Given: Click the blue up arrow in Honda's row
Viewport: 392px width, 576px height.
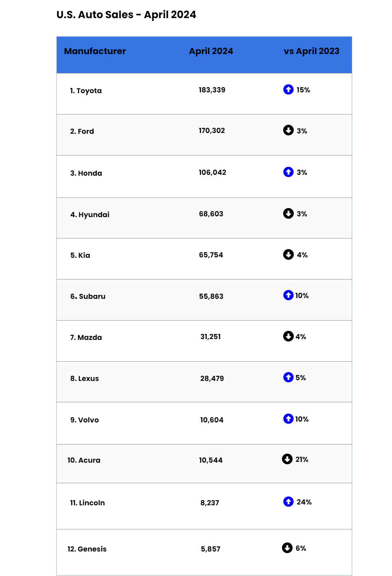Looking at the screenshot, I should pos(288,172).
